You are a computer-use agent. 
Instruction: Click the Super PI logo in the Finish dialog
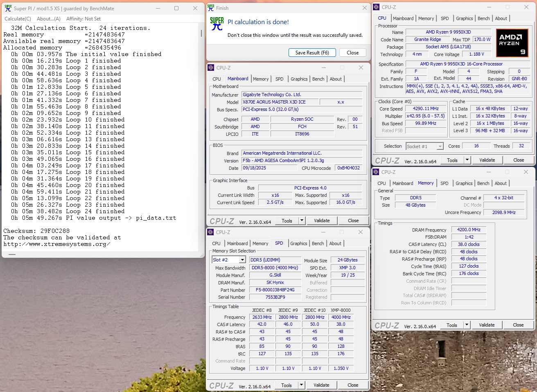point(217,24)
